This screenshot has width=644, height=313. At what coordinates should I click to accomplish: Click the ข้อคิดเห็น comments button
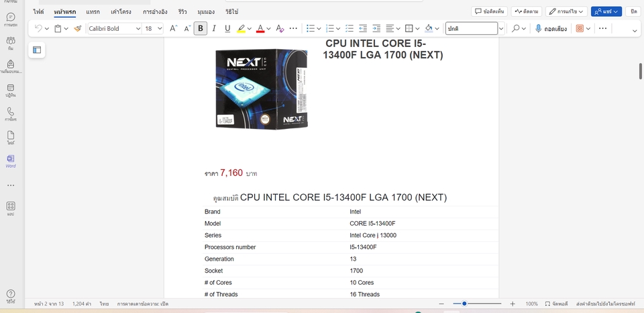click(490, 11)
